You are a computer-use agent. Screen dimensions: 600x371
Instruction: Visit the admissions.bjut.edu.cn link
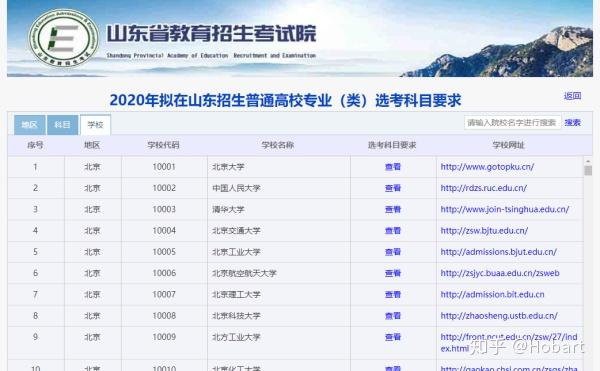[499, 252]
